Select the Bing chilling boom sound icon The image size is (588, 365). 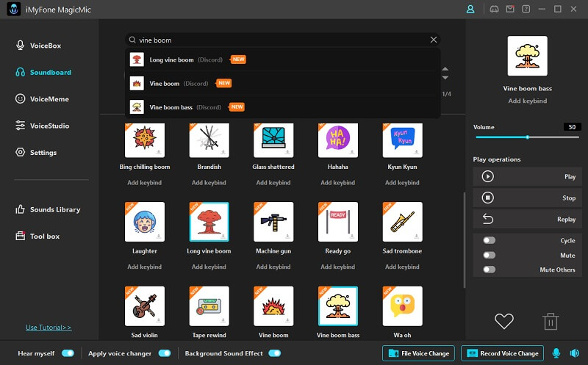pyautogui.click(x=145, y=140)
